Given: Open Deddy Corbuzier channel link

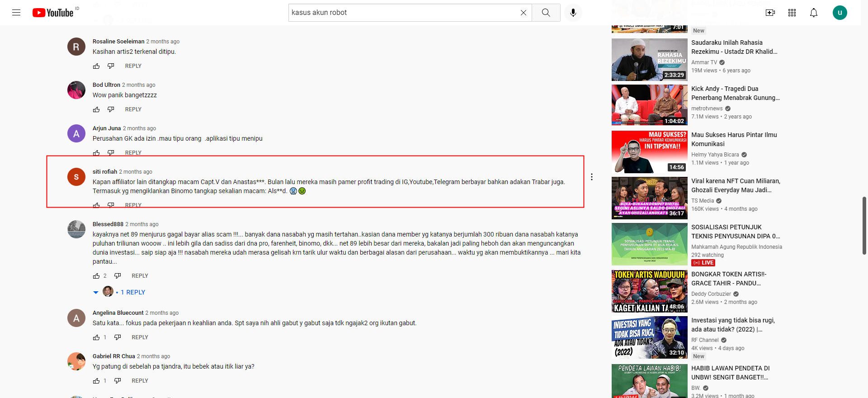Looking at the screenshot, I should click(711, 294).
